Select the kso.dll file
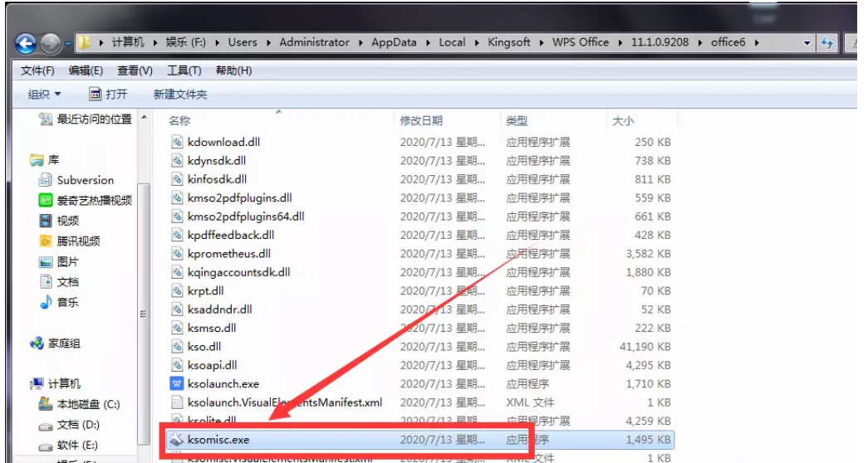 click(x=204, y=347)
